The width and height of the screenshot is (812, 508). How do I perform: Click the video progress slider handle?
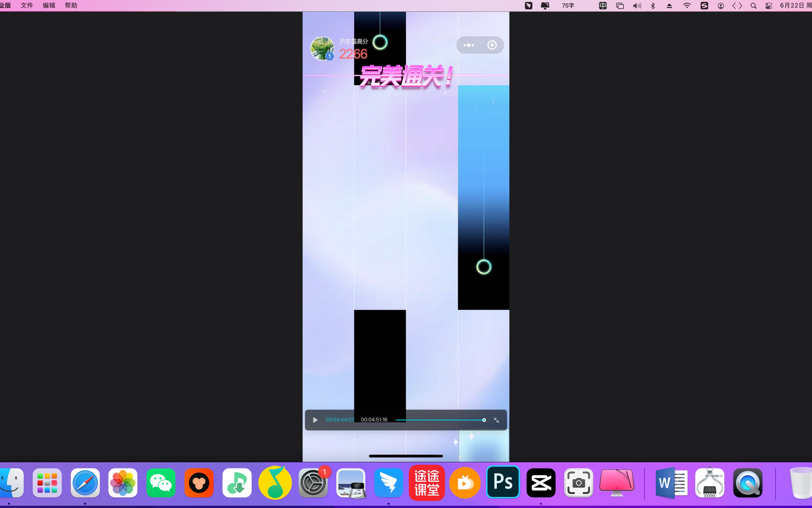click(484, 420)
